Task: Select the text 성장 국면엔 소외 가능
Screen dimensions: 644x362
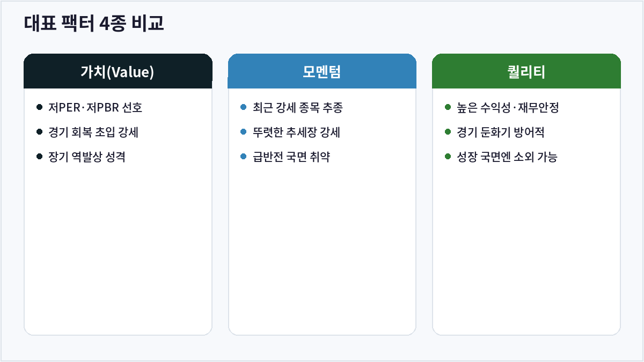Action: coord(507,157)
